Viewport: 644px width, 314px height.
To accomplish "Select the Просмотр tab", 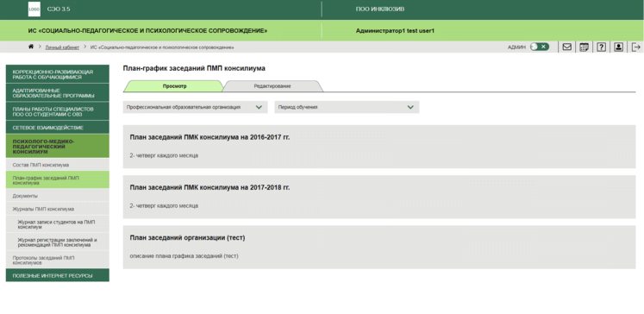I will coord(173,86).
